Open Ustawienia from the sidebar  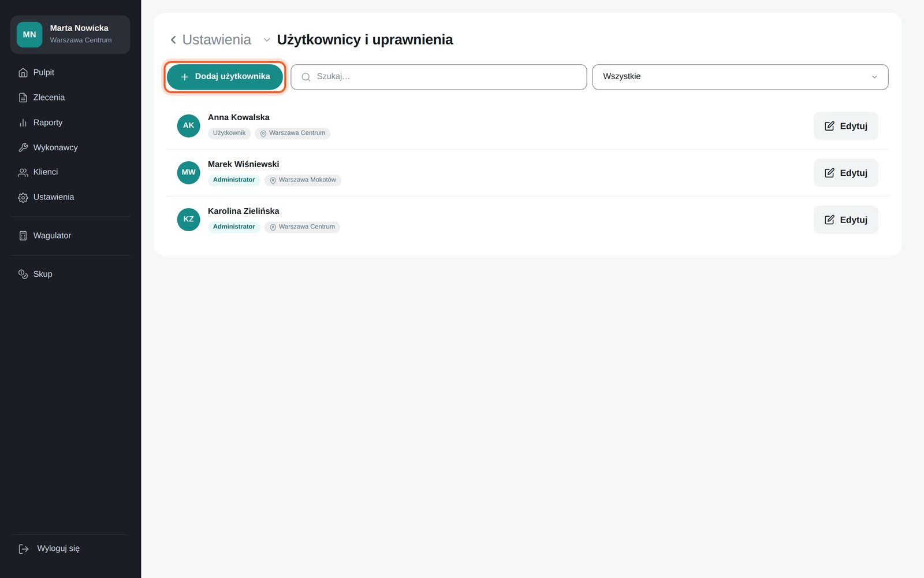[70, 197]
